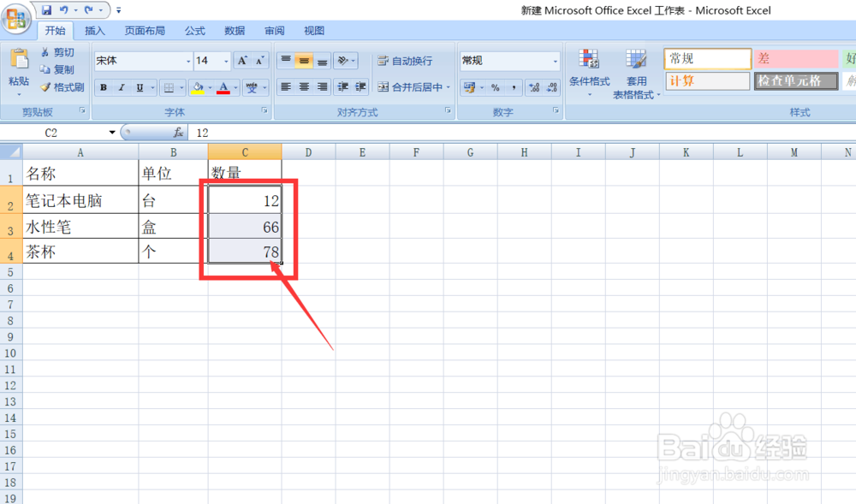856x504 pixels.
Task: Toggle italic formatting
Action: pos(122,87)
